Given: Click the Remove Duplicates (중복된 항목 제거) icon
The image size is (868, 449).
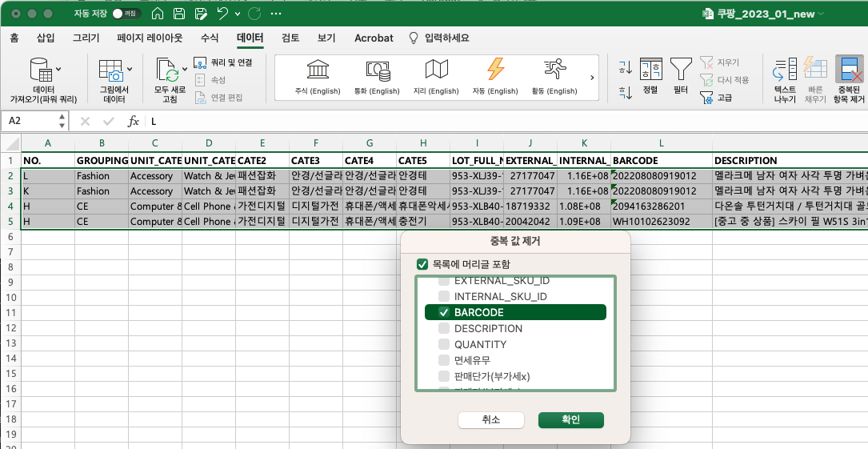Looking at the screenshot, I should (x=849, y=70).
